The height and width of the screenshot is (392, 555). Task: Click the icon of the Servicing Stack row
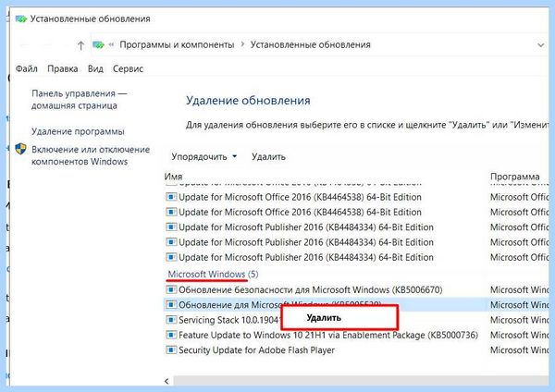pyautogui.click(x=171, y=320)
